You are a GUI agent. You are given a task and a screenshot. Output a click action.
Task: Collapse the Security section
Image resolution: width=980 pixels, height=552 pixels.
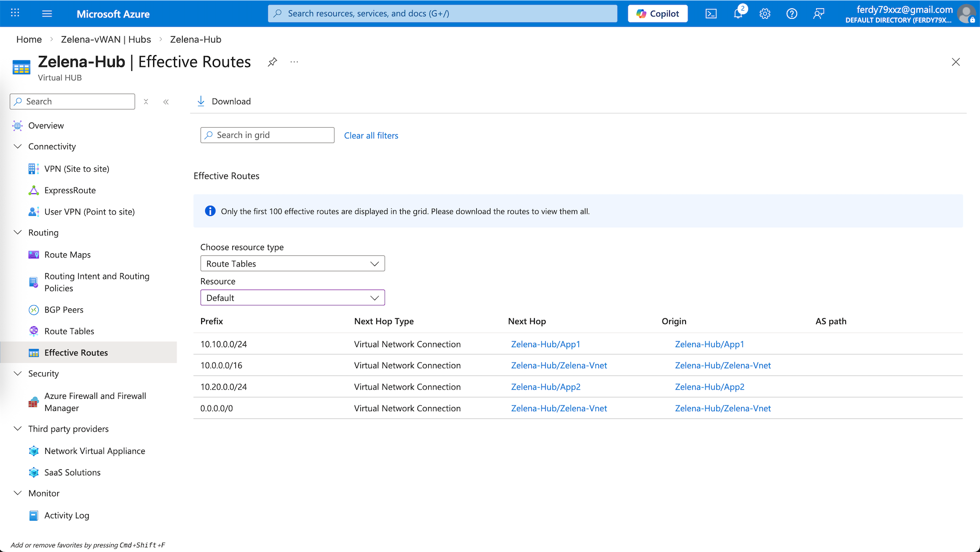[x=18, y=373]
